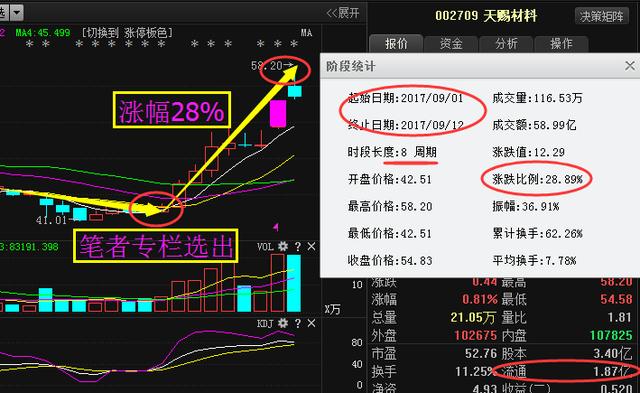640x393 pixels.
Task: Click 最低价格:42.51 entry
Action: tap(390, 233)
